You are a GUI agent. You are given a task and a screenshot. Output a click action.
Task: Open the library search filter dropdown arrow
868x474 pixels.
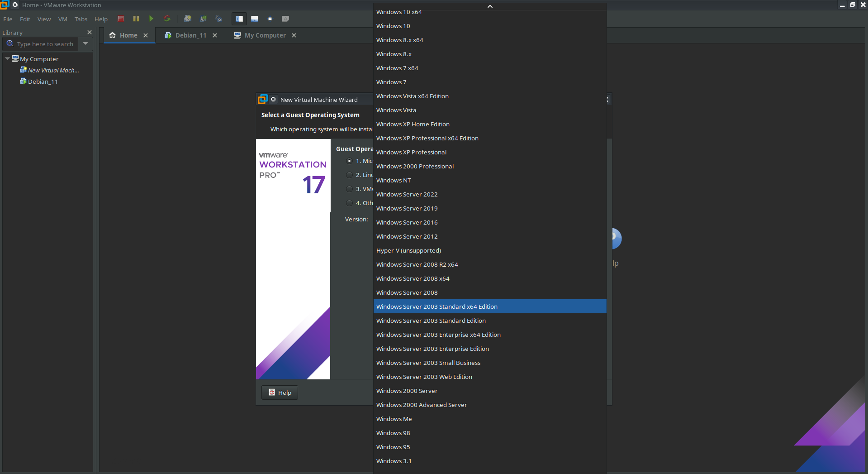click(85, 44)
